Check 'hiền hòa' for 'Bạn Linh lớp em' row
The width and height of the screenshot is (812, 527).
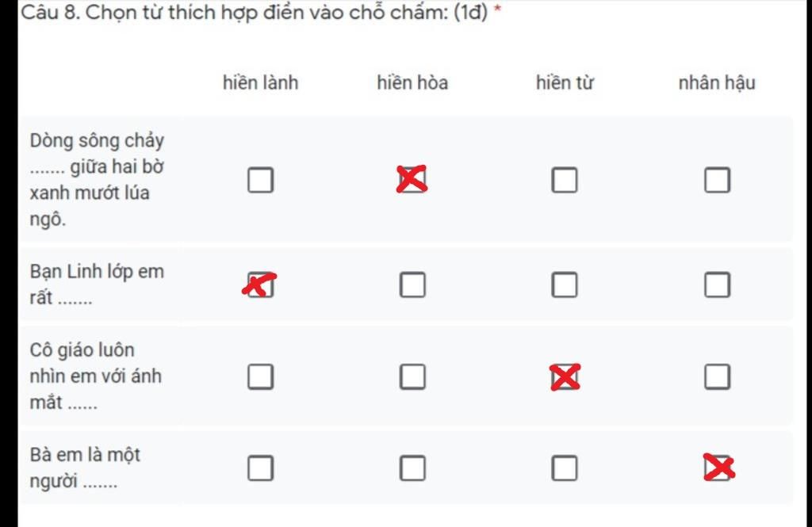412,285
